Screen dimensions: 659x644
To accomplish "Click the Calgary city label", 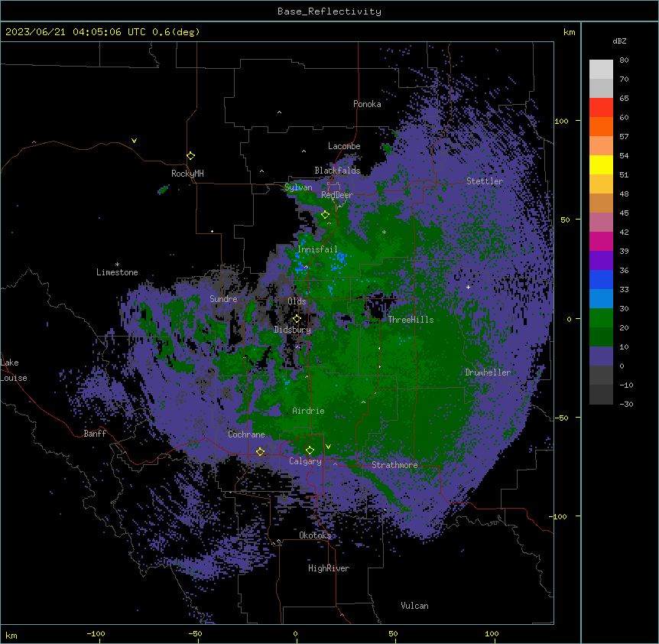I will click(x=305, y=461).
